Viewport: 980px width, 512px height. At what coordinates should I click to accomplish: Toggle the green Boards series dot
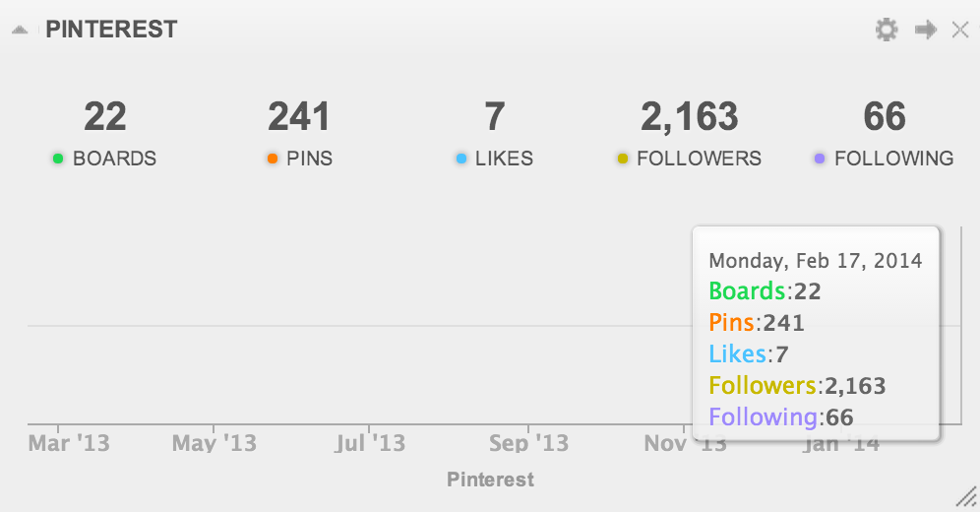[x=58, y=159]
